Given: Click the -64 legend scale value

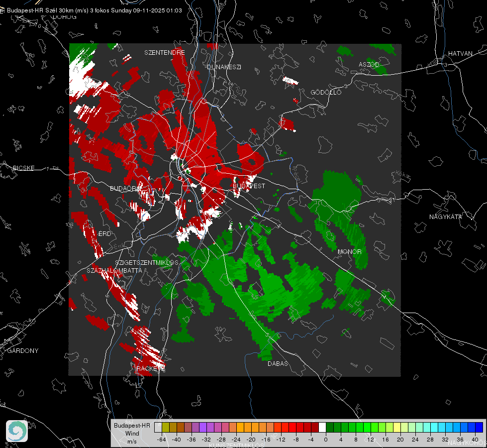Looking at the screenshot, I should (161, 440).
